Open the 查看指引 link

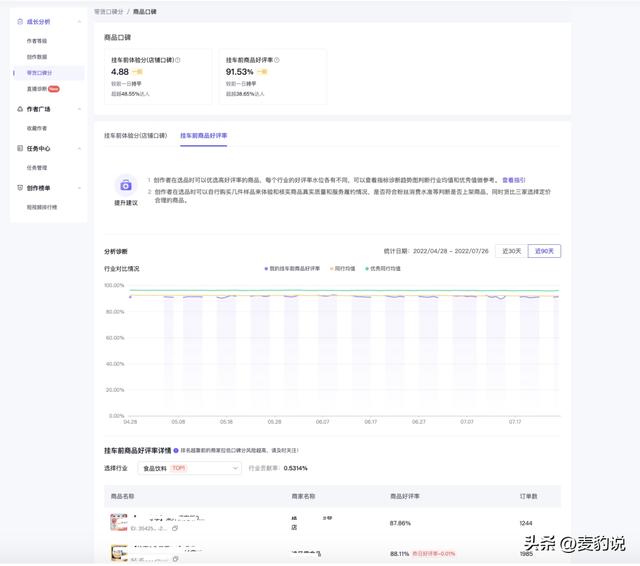[513, 180]
